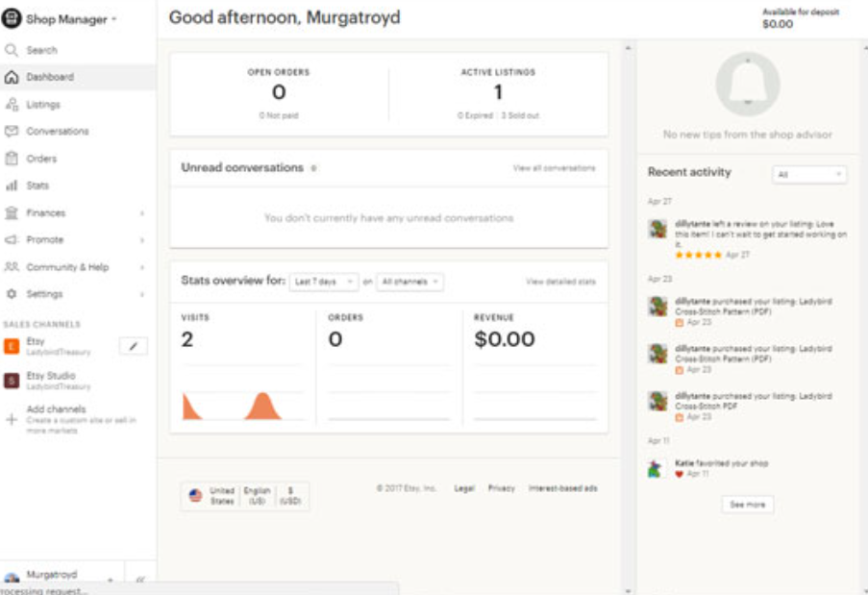Open Stats using the bar chart icon
This screenshot has height=595, width=868.
(12, 186)
